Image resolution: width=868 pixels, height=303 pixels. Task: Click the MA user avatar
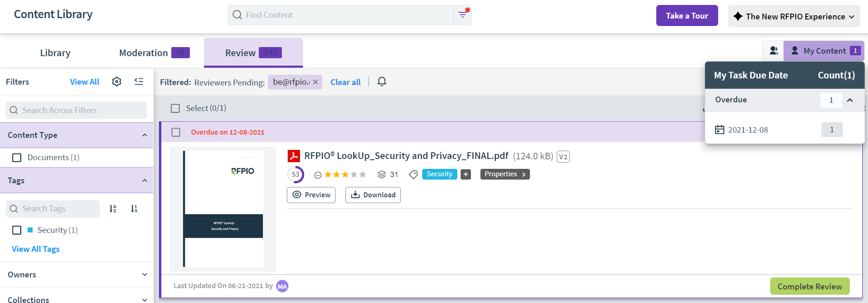coord(282,286)
